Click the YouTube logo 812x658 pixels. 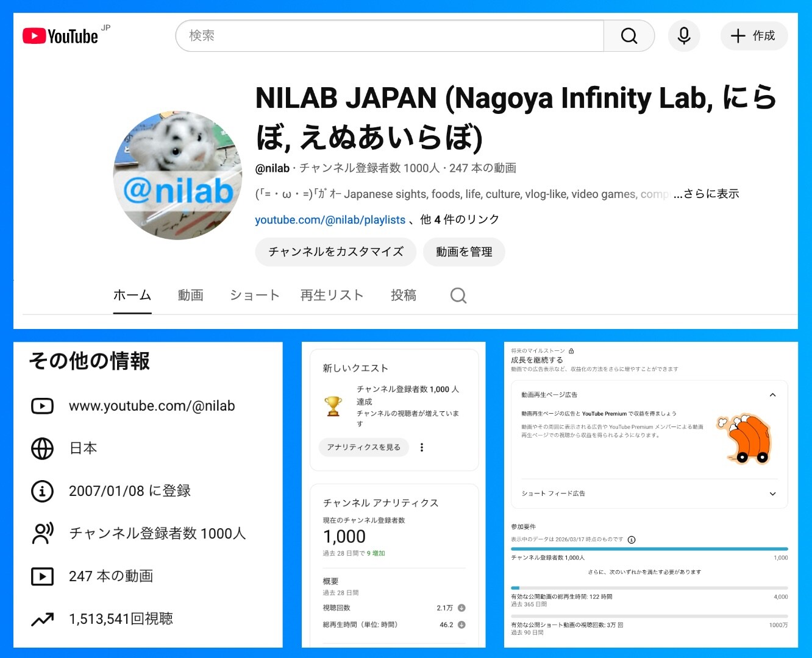click(60, 36)
